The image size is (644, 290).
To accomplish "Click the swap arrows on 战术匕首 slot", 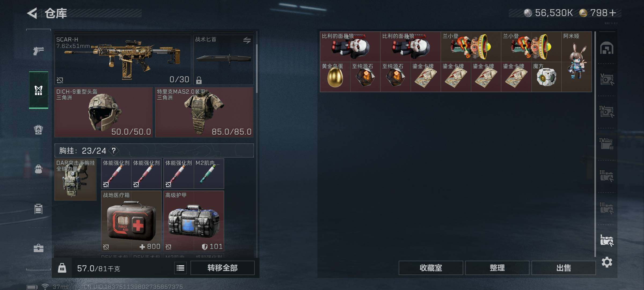I will coord(247,40).
